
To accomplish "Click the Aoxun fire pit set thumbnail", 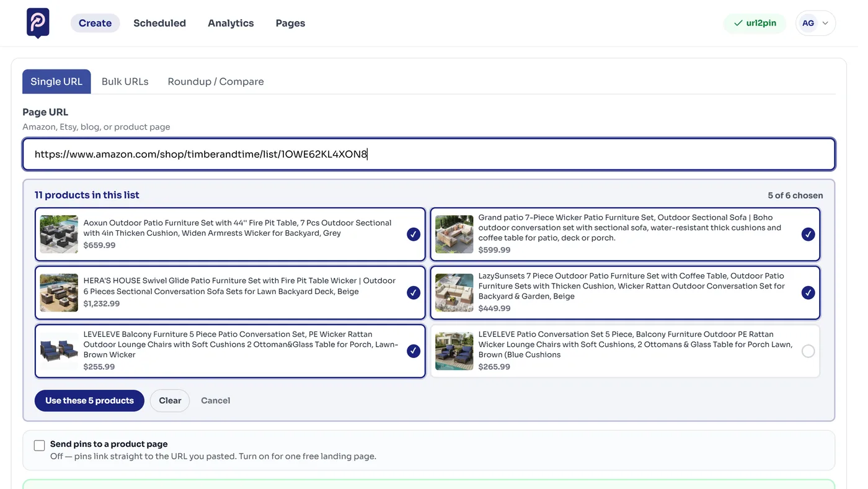I will (59, 234).
